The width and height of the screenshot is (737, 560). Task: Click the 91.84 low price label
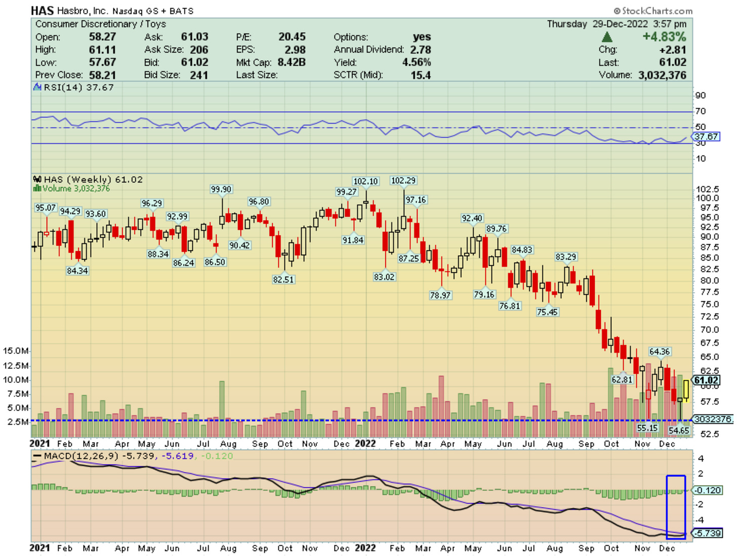click(353, 240)
